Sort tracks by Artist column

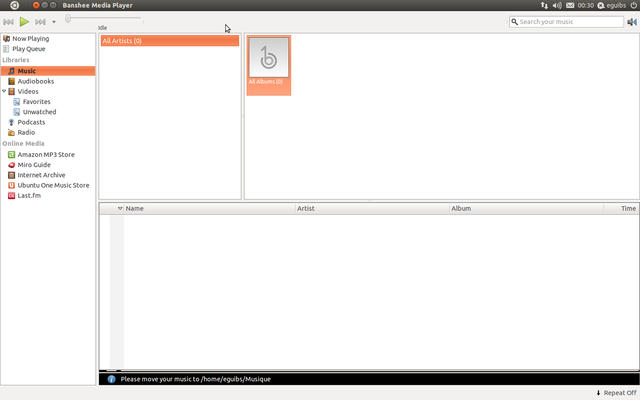(372, 209)
